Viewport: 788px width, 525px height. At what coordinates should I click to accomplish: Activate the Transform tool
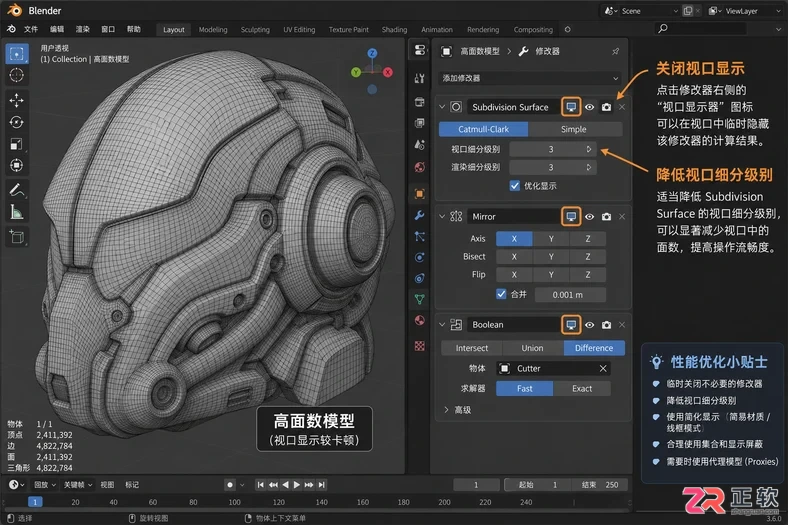pyautogui.click(x=17, y=165)
